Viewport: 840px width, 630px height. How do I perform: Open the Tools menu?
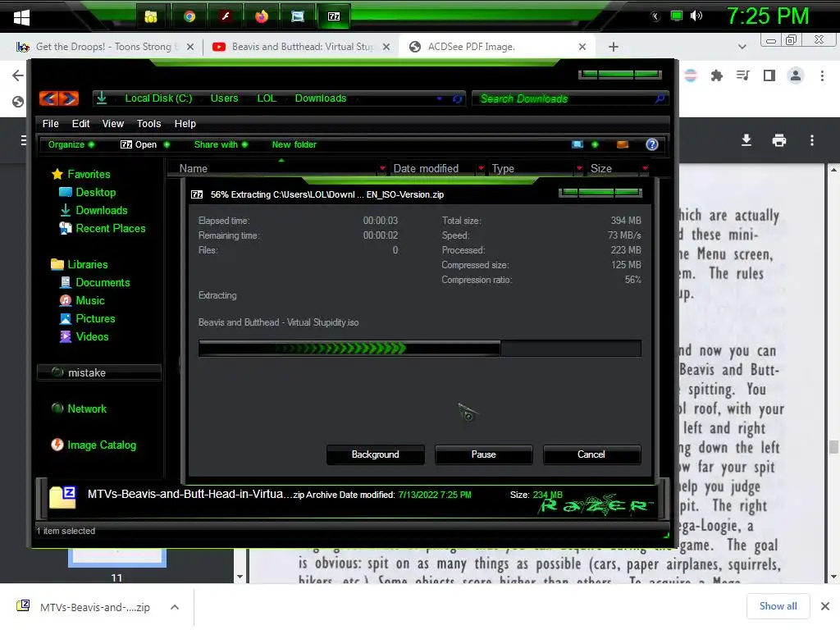(x=149, y=124)
